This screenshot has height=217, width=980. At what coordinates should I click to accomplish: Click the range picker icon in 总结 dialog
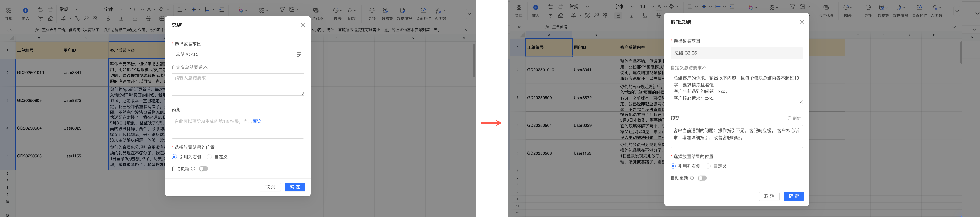tap(299, 54)
